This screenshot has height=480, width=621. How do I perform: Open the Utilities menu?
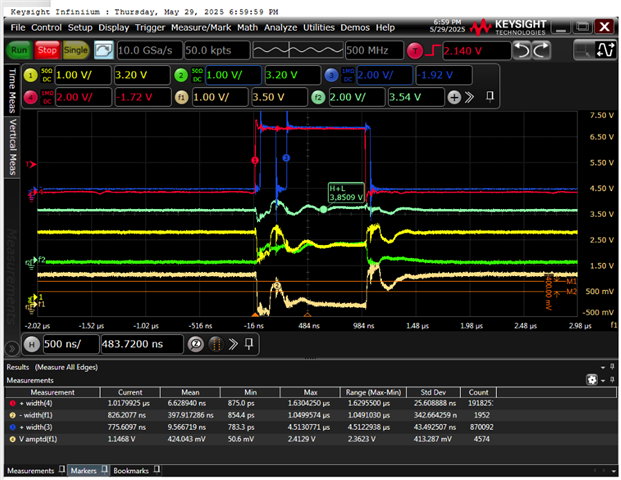click(x=319, y=27)
